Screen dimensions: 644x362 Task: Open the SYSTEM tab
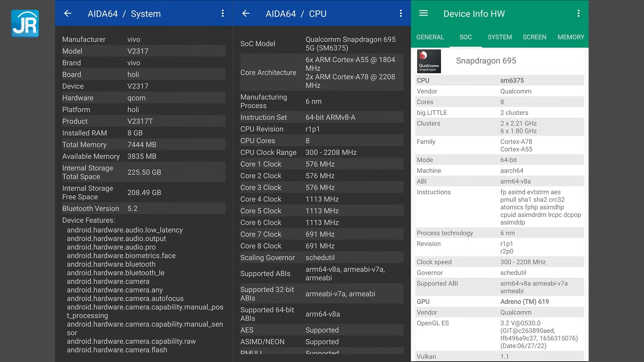[x=499, y=37]
